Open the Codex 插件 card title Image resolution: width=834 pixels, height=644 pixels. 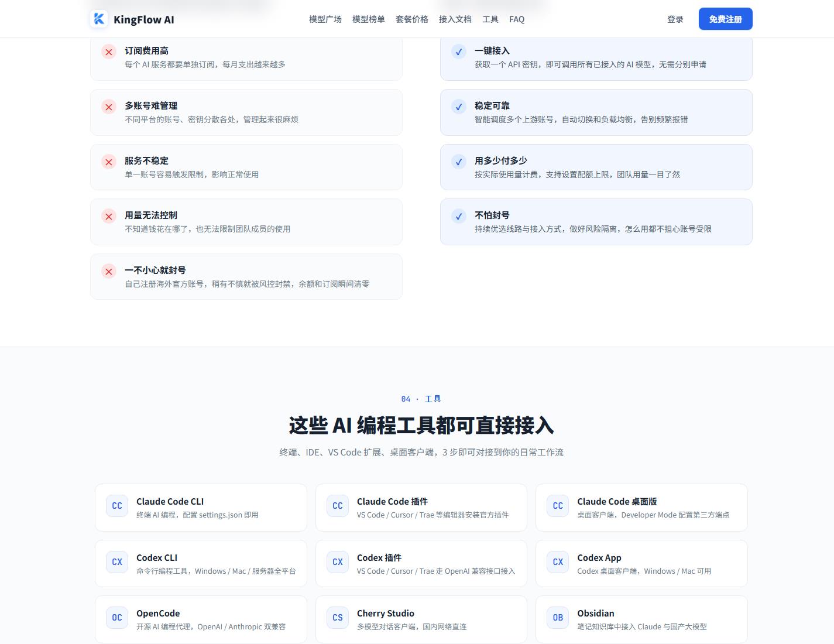[x=379, y=558]
